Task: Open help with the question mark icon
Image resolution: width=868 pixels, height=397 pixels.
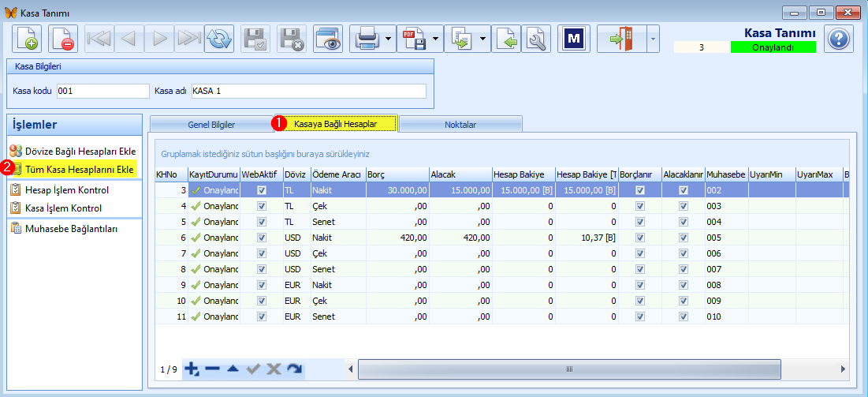Action: 839,38
